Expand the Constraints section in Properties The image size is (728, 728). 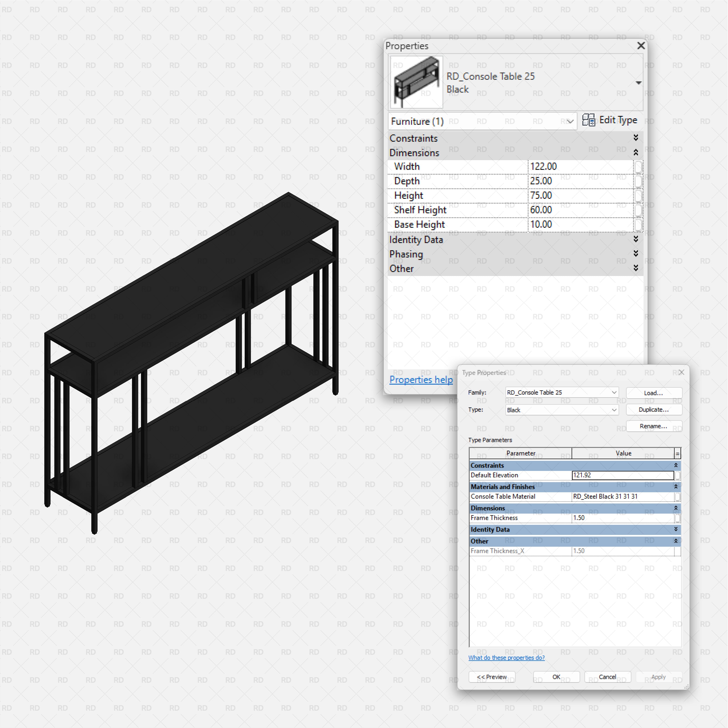[636, 138]
